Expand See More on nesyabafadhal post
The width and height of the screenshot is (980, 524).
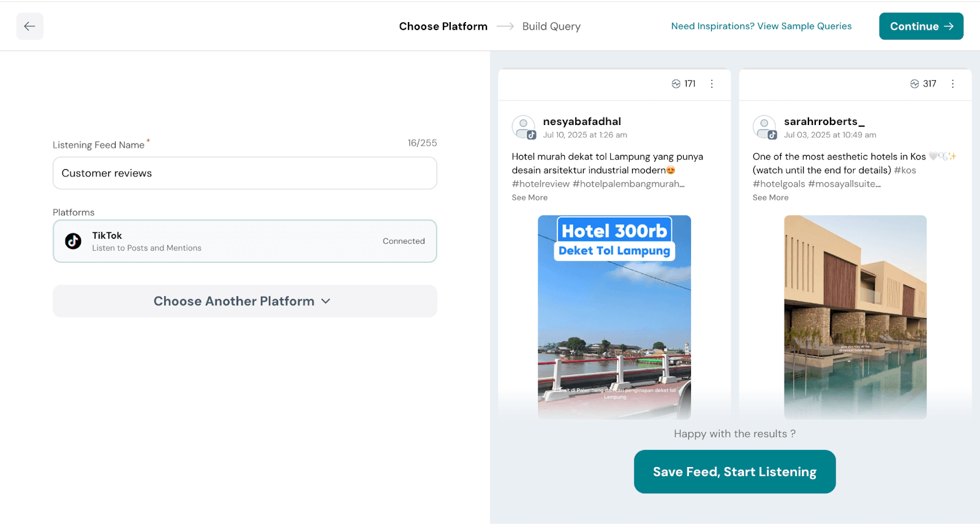click(x=530, y=197)
